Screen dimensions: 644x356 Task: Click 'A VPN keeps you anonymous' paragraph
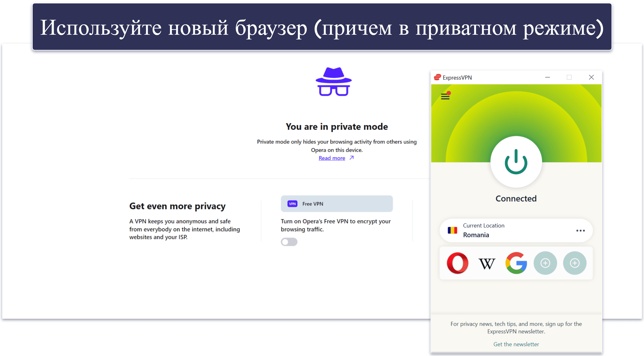(185, 229)
